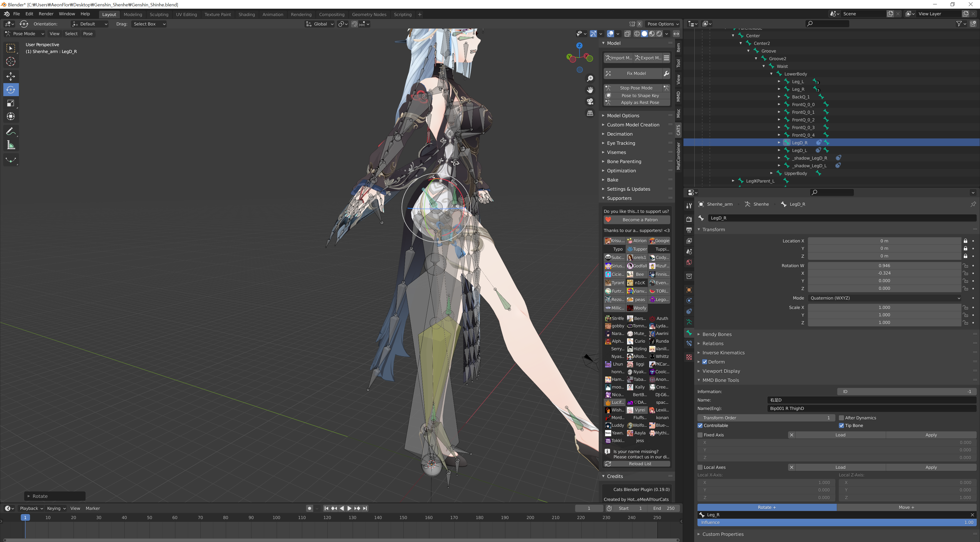Enable the After Dynamics checkbox

(x=841, y=418)
